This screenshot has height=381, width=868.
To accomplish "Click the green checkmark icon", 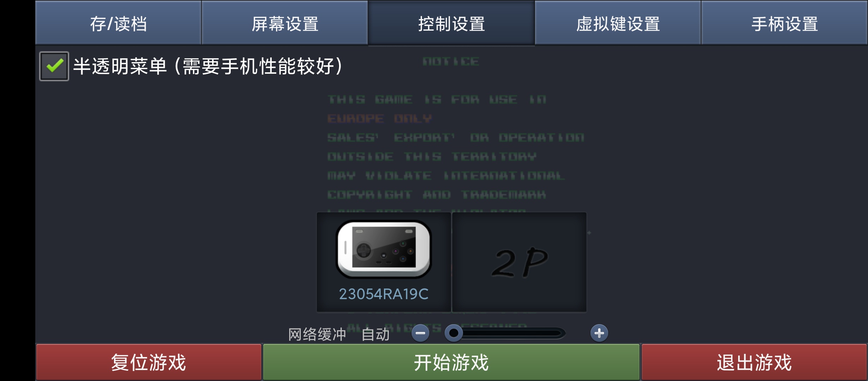I will [55, 66].
